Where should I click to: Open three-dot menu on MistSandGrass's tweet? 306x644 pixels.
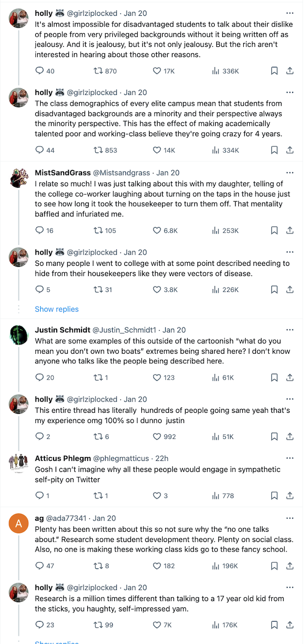pos(290,172)
